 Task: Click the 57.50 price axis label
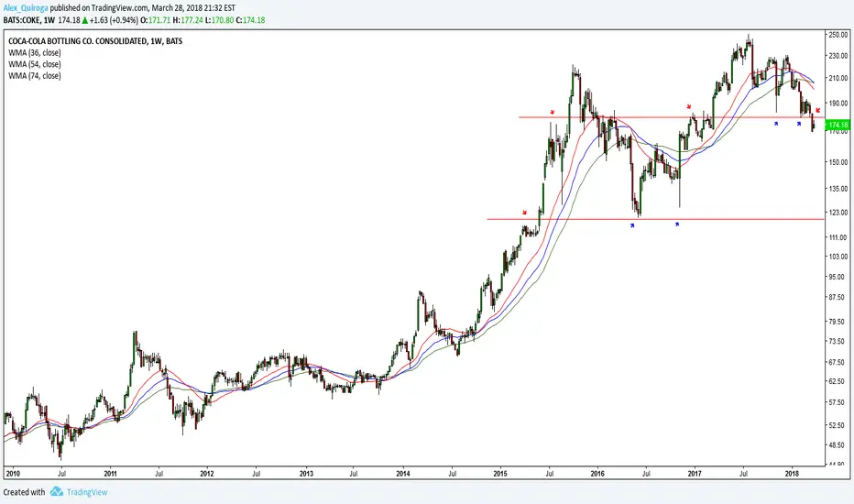point(838,402)
